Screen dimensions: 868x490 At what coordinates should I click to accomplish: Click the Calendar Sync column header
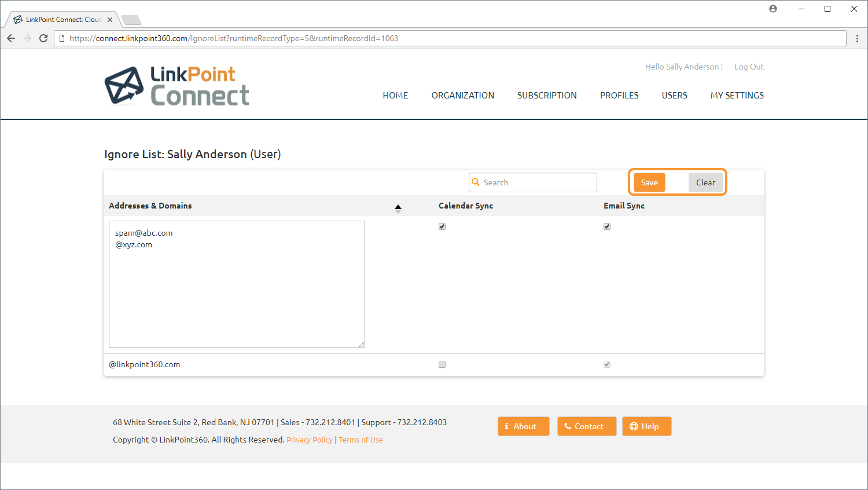[x=466, y=206]
